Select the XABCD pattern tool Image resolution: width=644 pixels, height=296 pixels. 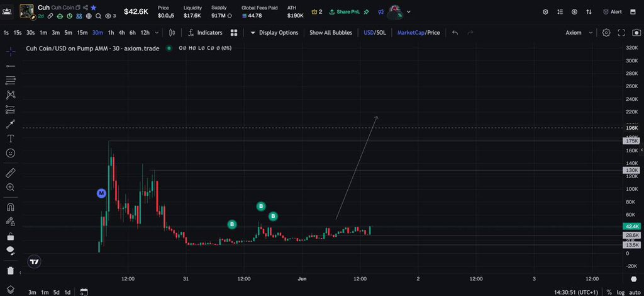[x=11, y=95]
